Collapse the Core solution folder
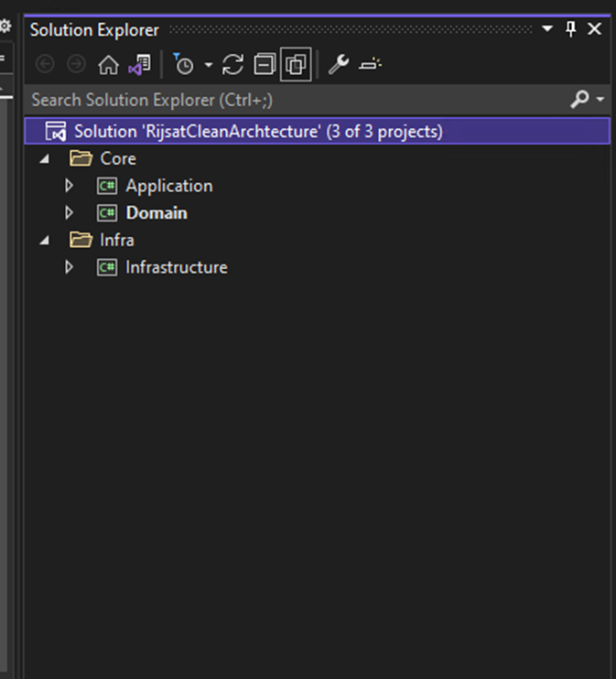 pos(45,159)
